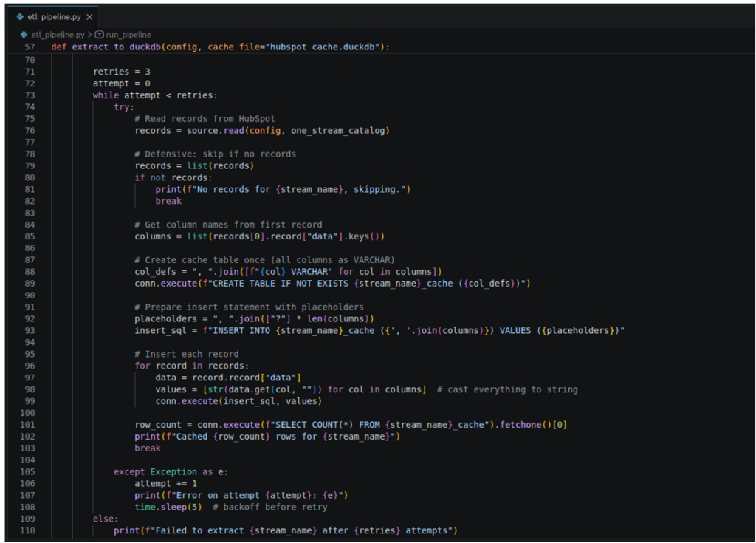The height and width of the screenshot is (543, 756).
Task: Click "source.read(config, one_stream_catalog)" call
Action: click(289, 130)
